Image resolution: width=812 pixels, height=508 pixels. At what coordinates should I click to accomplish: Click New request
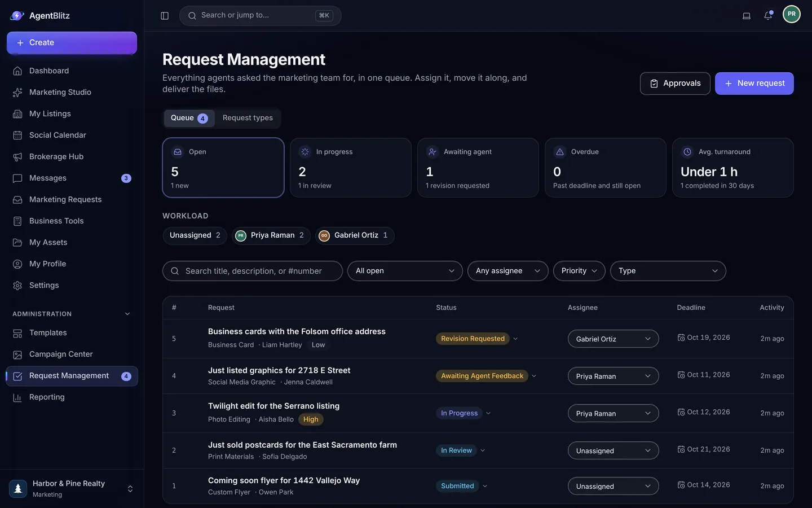pos(754,84)
